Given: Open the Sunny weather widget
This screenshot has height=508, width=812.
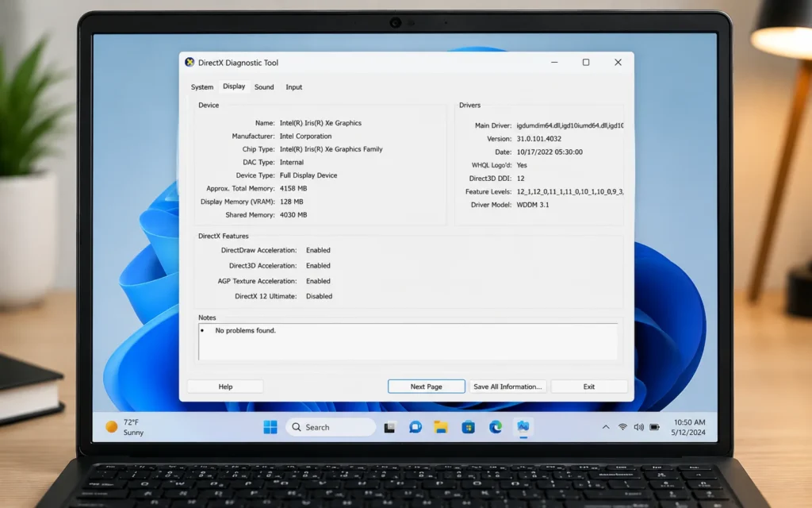Looking at the screenshot, I should (x=124, y=427).
